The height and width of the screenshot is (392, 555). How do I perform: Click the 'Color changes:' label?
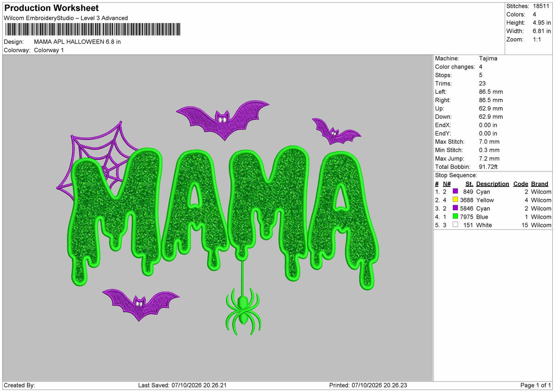coord(455,67)
